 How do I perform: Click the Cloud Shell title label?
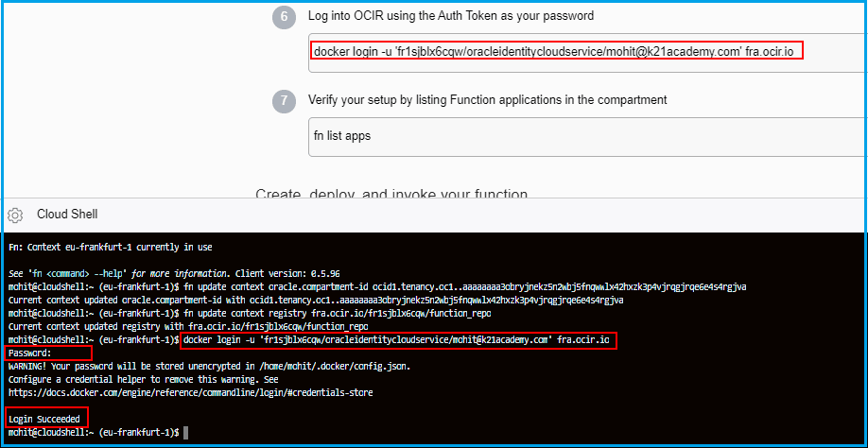[x=67, y=215]
